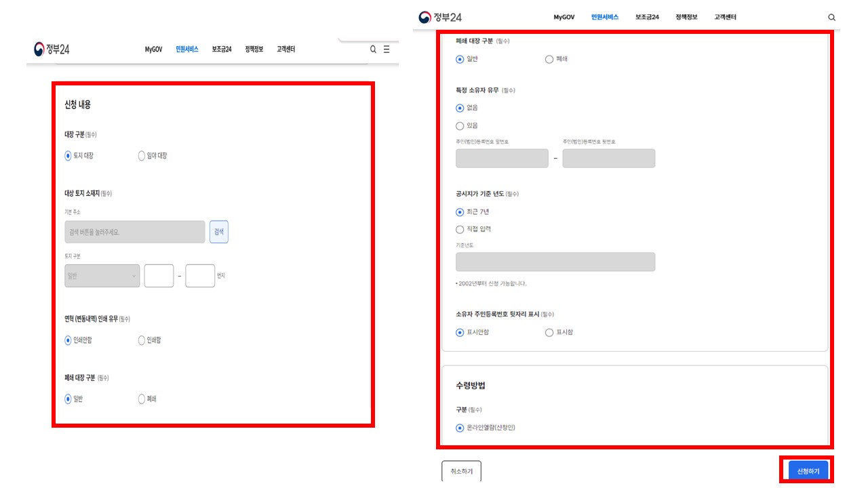The image size is (868, 488).
Task: Select 폐쇄 under 폐쇄 대장 구분
Action: (x=141, y=399)
